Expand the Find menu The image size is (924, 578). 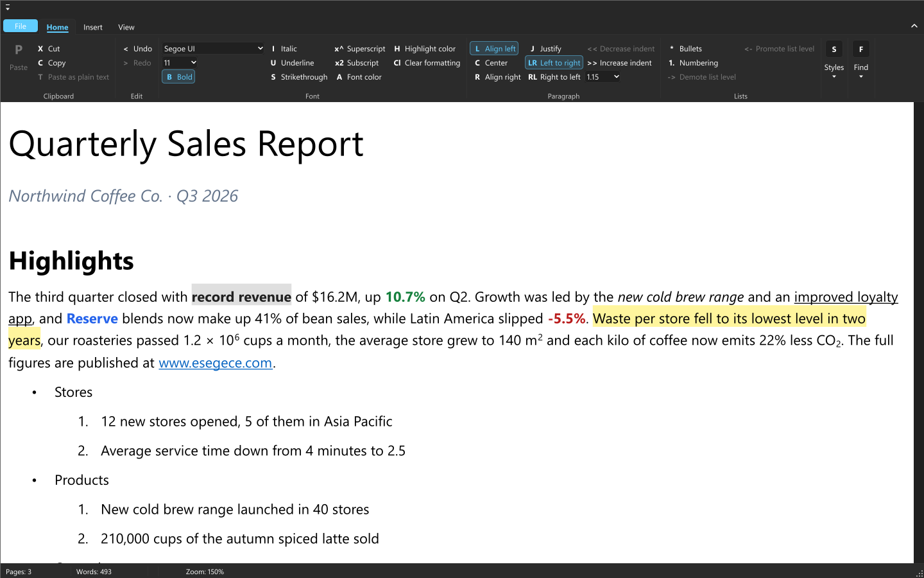[861, 60]
